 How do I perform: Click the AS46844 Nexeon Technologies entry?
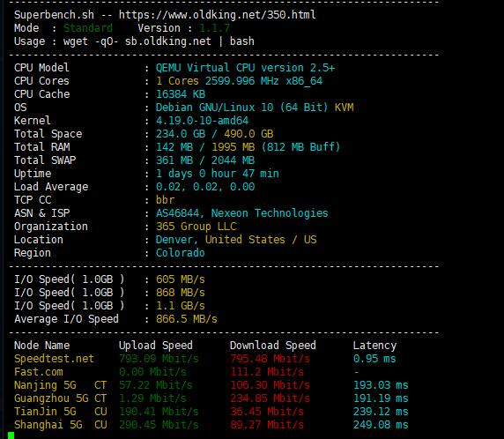click(242, 213)
